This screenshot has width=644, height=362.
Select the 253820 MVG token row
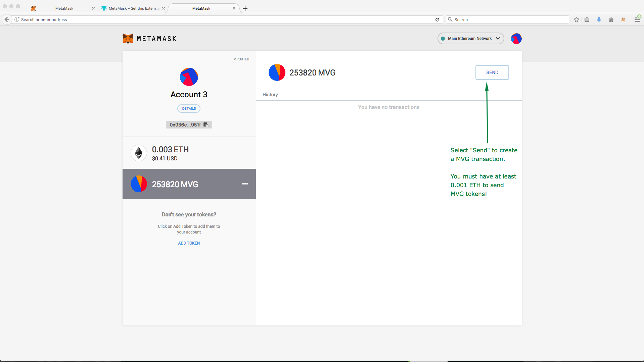coord(189,184)
